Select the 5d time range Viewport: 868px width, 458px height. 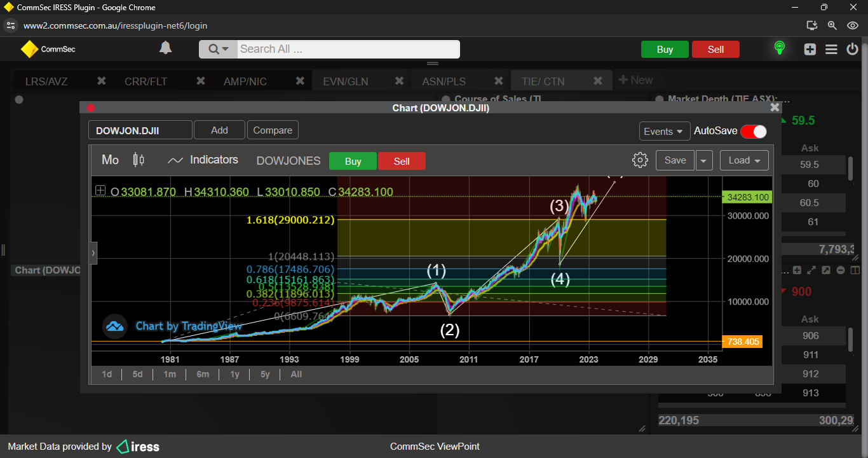tap(137, 374)
